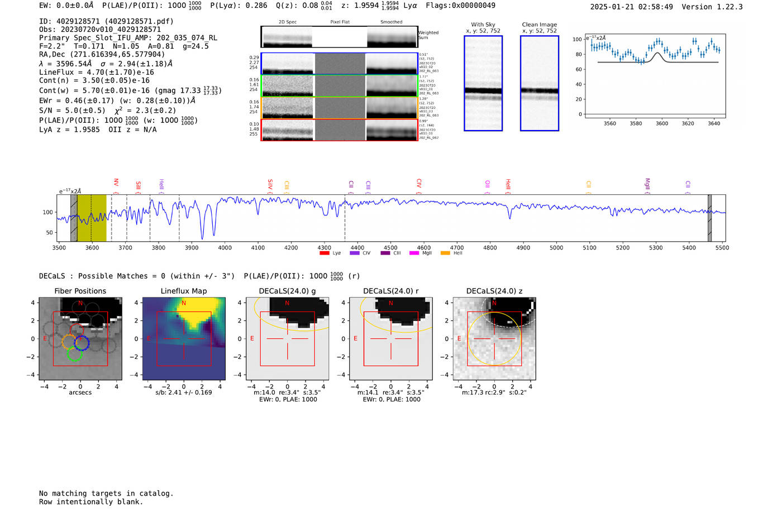Click the 'Obs: 20230720v010_4029128571' line
This screenshot has height=532, width=782.
100,30
